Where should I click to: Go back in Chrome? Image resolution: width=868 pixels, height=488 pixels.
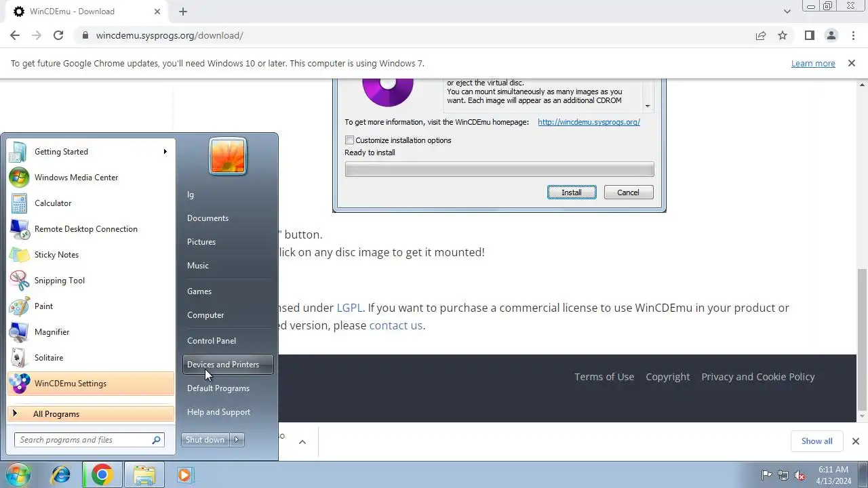pos(15,35)
